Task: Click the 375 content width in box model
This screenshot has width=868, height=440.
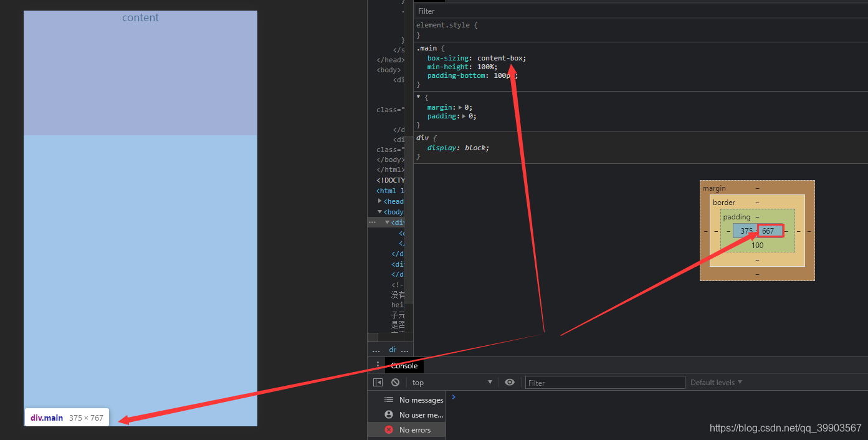Action: pos(746,231)
